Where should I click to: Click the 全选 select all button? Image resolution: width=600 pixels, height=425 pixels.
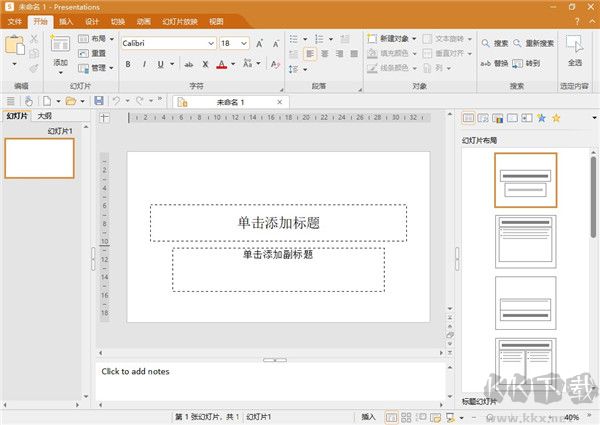(575, 51)
